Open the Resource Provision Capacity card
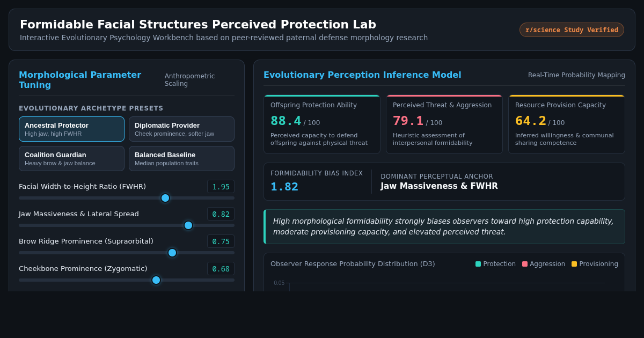The width and height of the screenshot is (644, 338). coord(567,124)
